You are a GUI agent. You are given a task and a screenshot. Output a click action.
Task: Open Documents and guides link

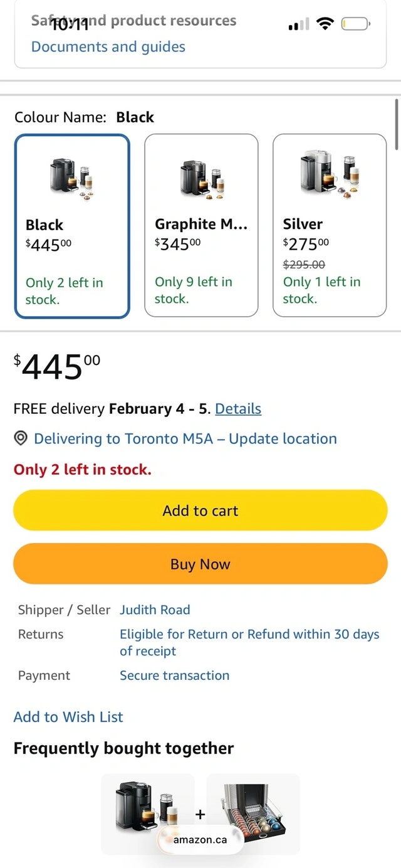point(108,47)
